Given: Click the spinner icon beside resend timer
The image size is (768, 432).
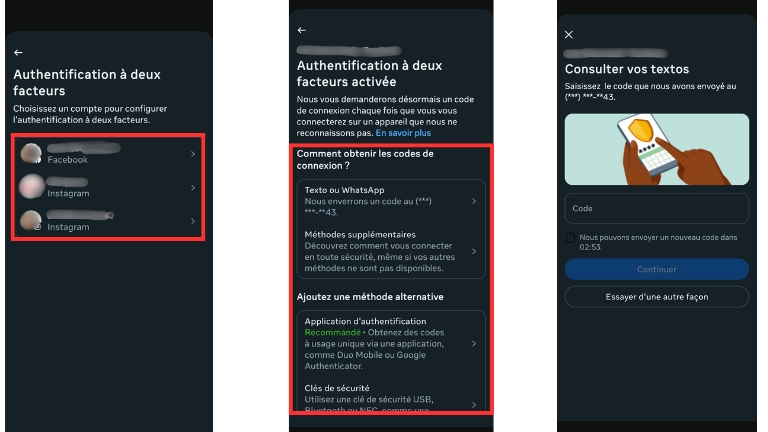Looking at the screenshot, I should coord(570,238).
